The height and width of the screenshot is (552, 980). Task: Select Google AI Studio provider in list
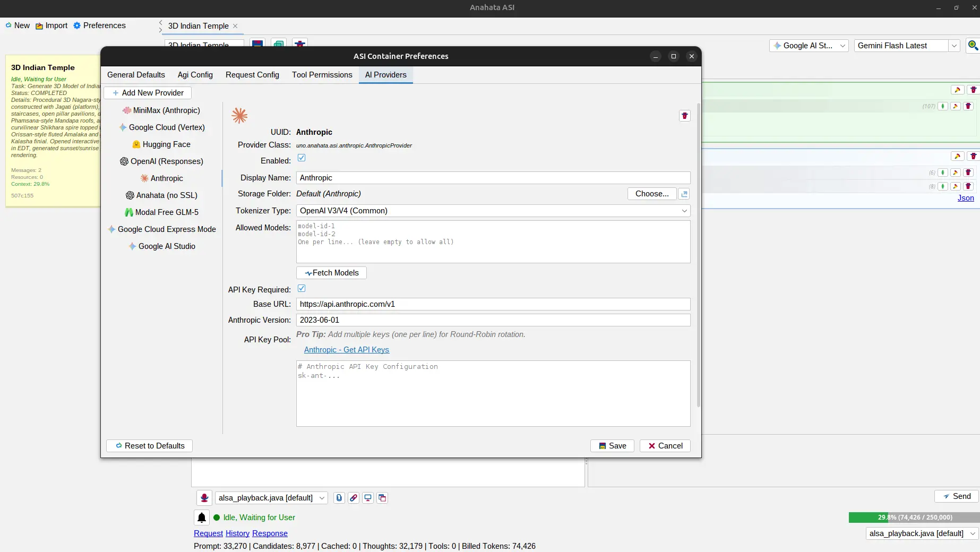tap(161, 246)
